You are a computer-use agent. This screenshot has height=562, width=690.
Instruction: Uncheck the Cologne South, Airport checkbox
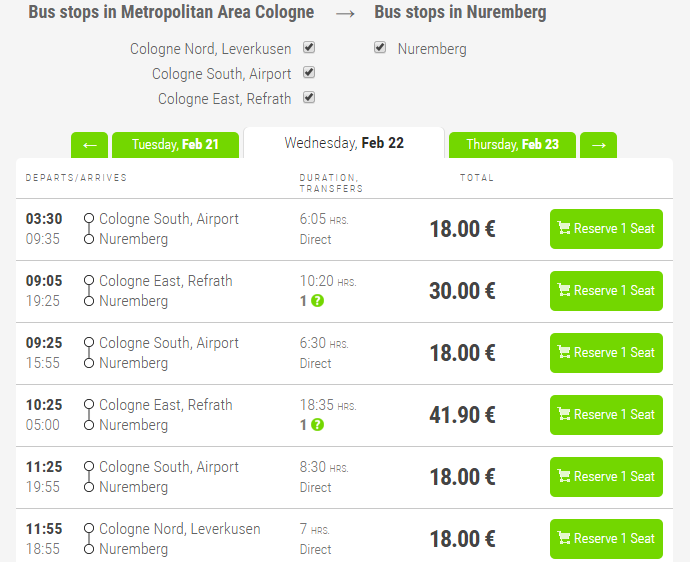pos(309,73)
